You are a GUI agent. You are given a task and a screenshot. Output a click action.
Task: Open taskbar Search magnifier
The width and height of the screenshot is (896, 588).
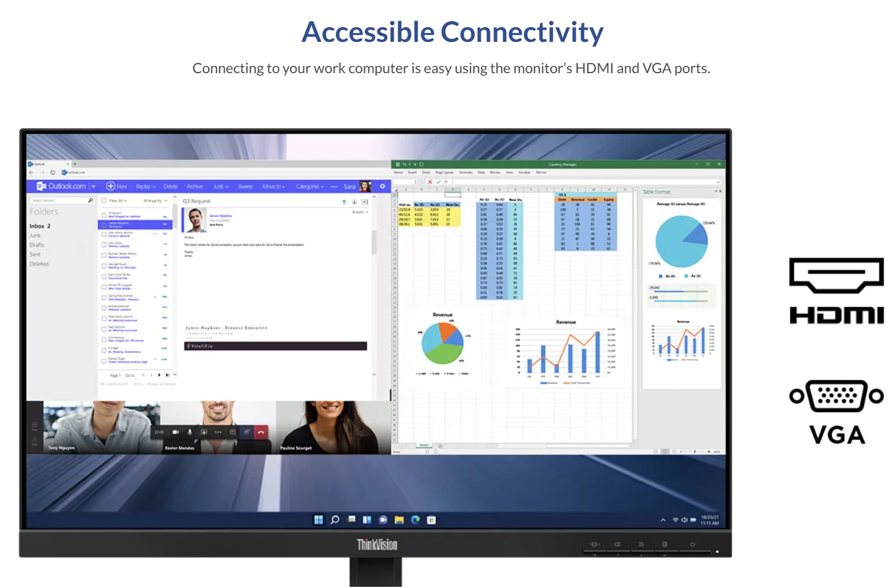335,520
